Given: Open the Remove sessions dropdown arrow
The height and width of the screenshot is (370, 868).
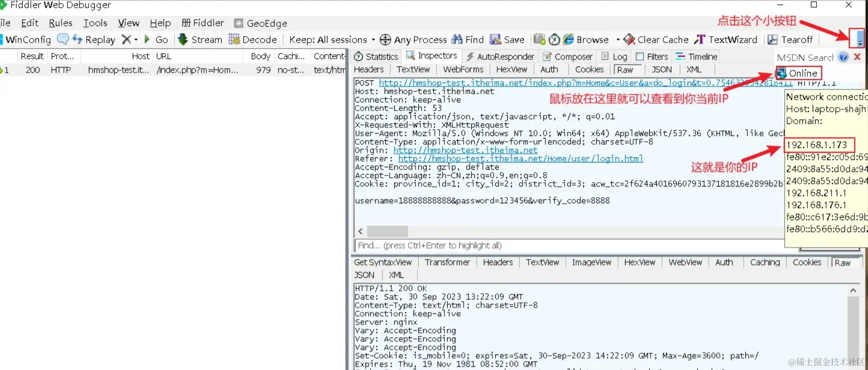Looking at the screenshot, I should coord(136,39).
